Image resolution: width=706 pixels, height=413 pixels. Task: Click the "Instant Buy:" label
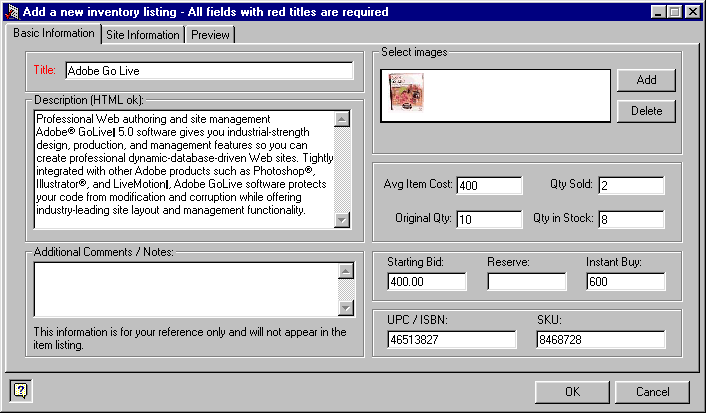(614, 262)
